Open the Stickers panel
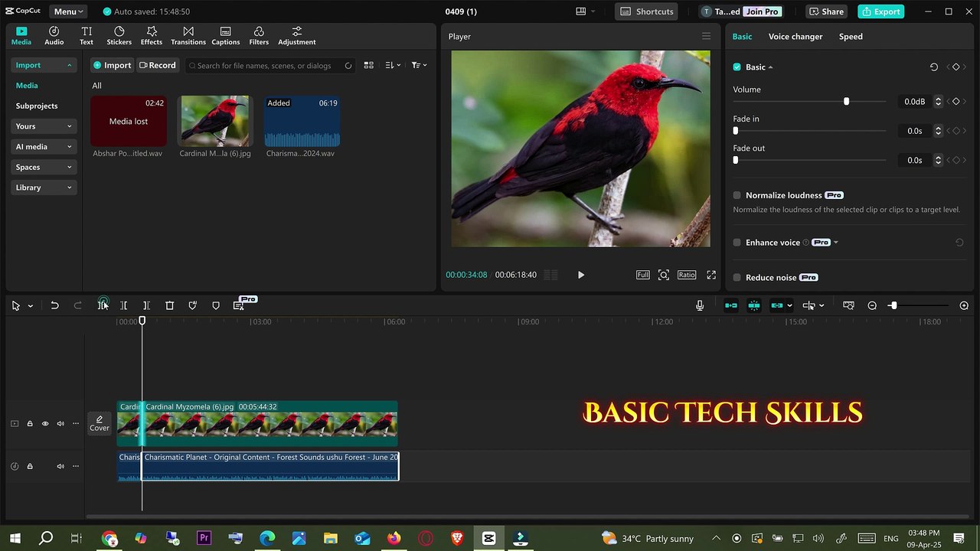The height and width of the screenshot is (551, 980). 119,35
